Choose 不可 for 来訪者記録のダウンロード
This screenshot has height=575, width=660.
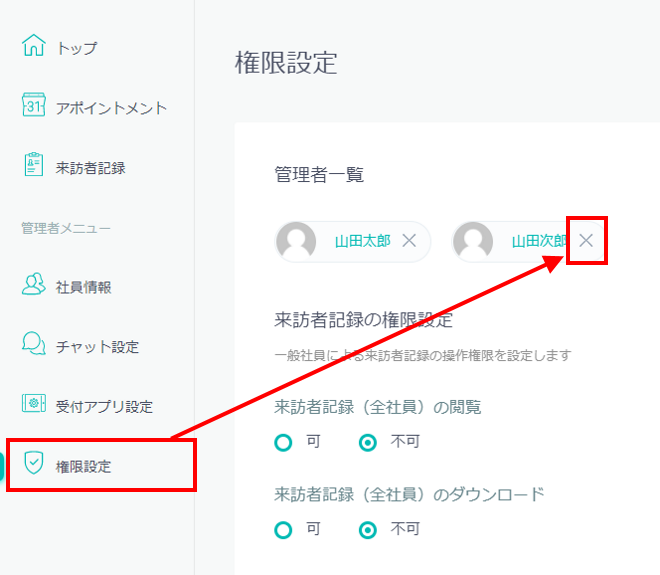click(x=368, y=529)
